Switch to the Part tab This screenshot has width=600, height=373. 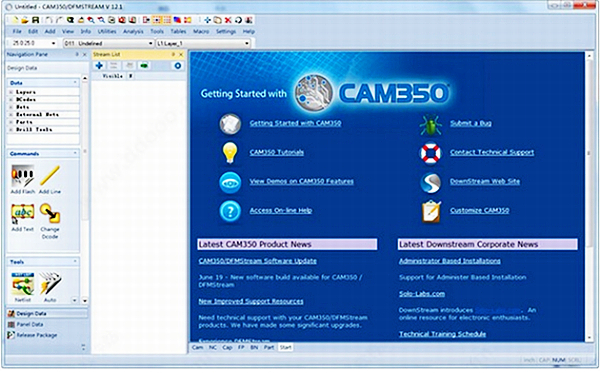coord(269,347)
